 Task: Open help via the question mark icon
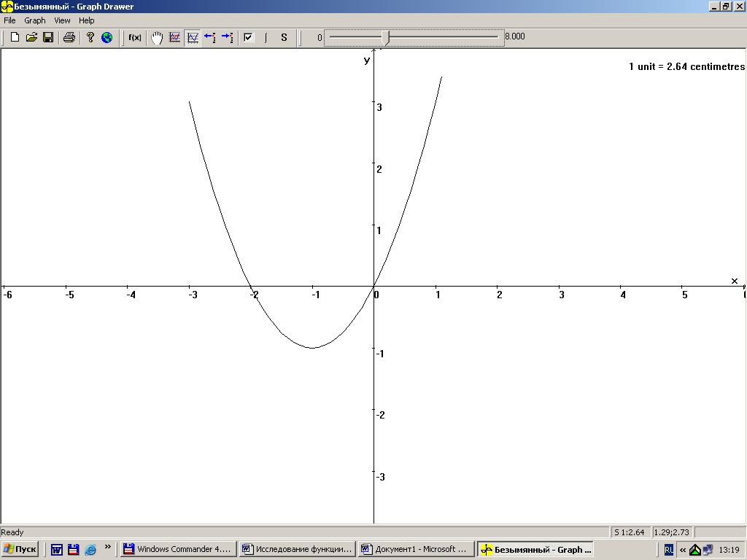click(x=90, y=37)
